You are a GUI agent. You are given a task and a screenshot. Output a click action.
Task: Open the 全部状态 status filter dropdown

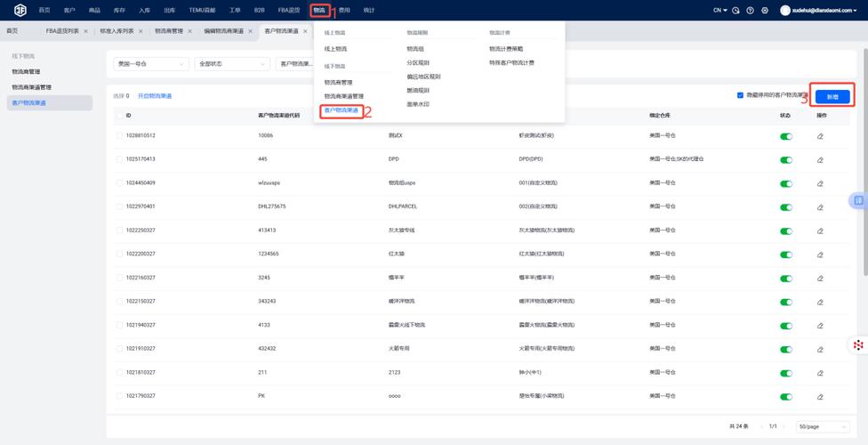(x=232, y=64)
